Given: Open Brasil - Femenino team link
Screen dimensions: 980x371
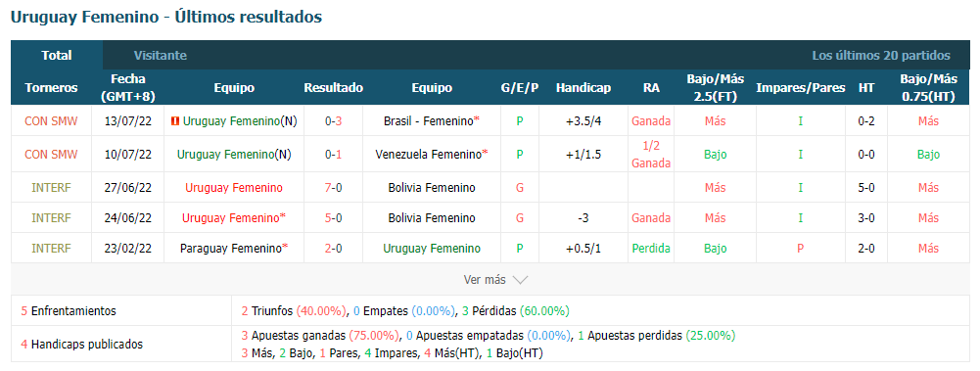Looking at the screenshot, I should [x=431, y=121].
